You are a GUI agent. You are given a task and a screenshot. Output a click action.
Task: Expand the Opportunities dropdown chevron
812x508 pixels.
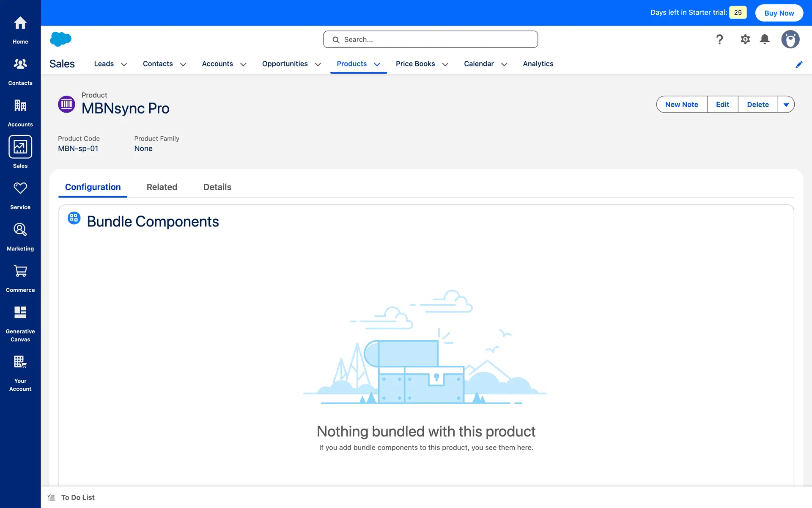[318, 64]
